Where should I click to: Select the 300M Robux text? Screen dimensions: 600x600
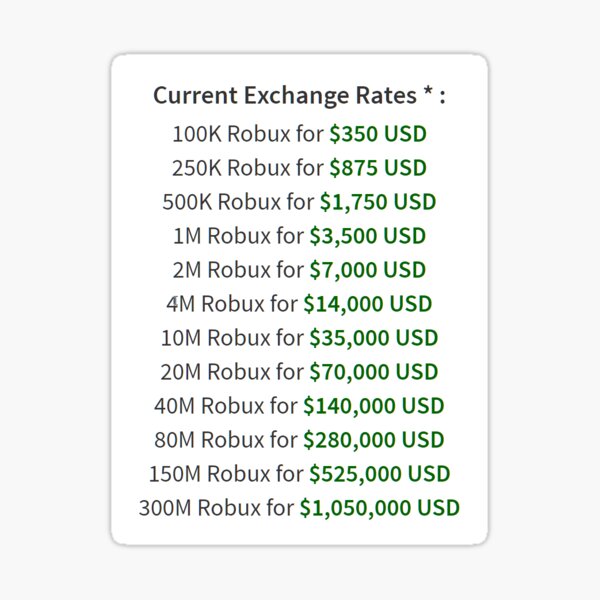pyautogui.click(x=188, y=508)
